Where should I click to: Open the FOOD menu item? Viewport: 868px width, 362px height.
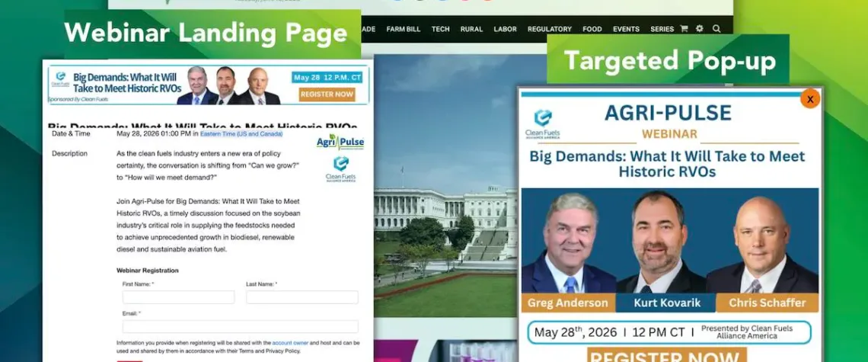coord(592,30)
